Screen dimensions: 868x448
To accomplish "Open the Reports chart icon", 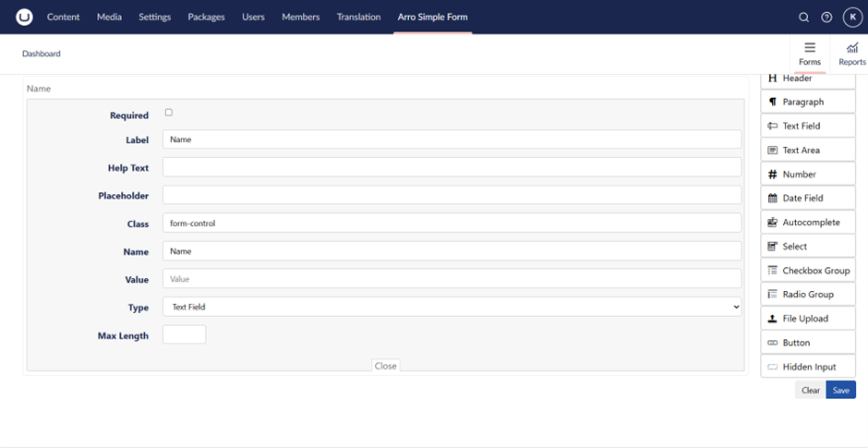I will [x=851, y=48].
